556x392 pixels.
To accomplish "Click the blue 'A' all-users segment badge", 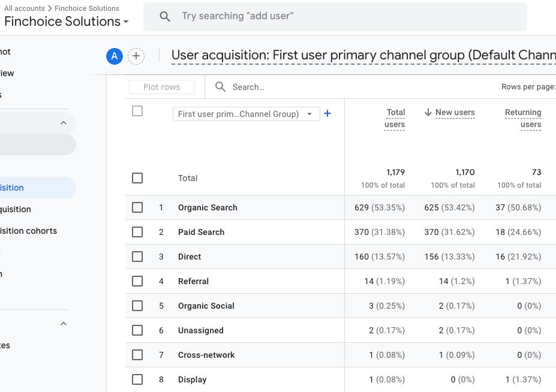I will point(115,56).
